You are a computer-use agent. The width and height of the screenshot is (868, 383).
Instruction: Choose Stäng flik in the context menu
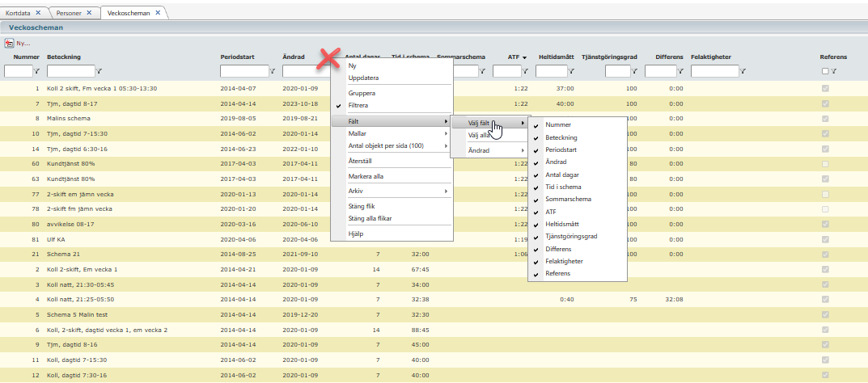point(392,207)
